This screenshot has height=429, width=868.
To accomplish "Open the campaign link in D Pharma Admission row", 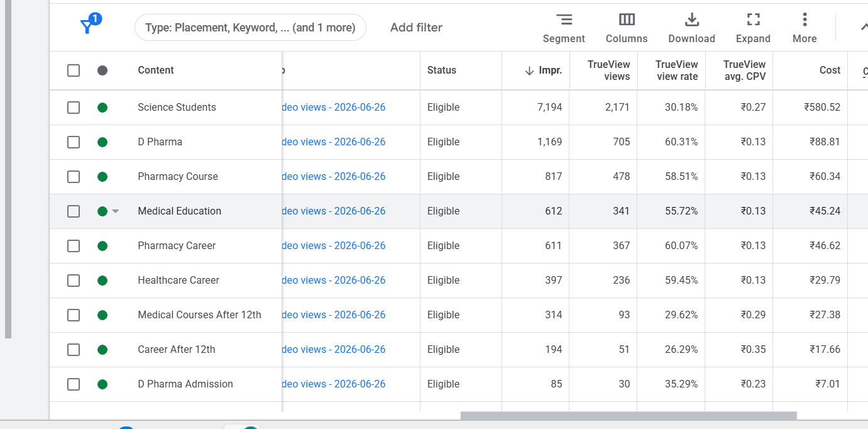I will tap(334, 384).
